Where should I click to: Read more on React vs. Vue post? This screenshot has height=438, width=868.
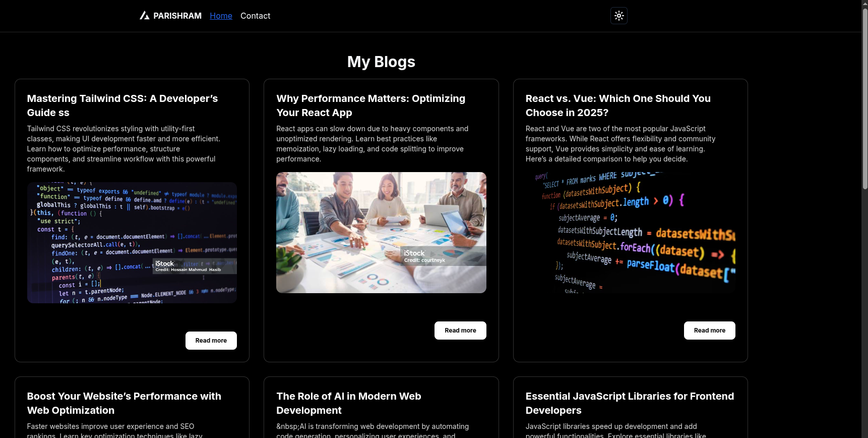pos(709,331)
